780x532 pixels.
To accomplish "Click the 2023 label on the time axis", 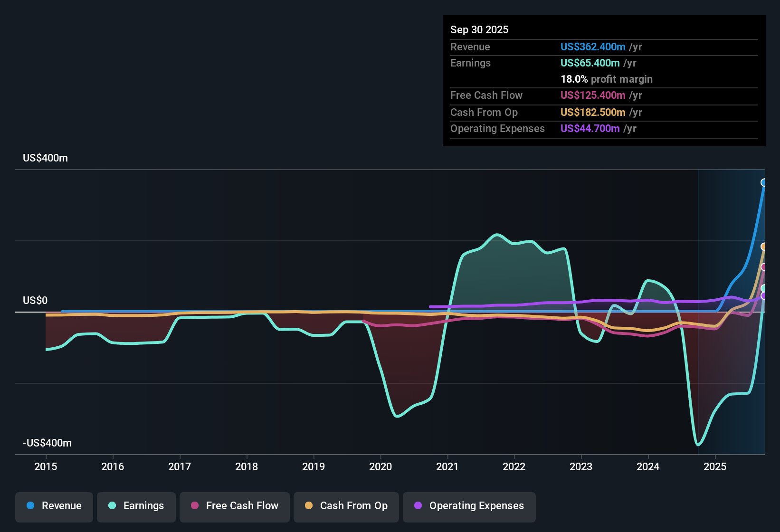I will [x=581, y=467].
